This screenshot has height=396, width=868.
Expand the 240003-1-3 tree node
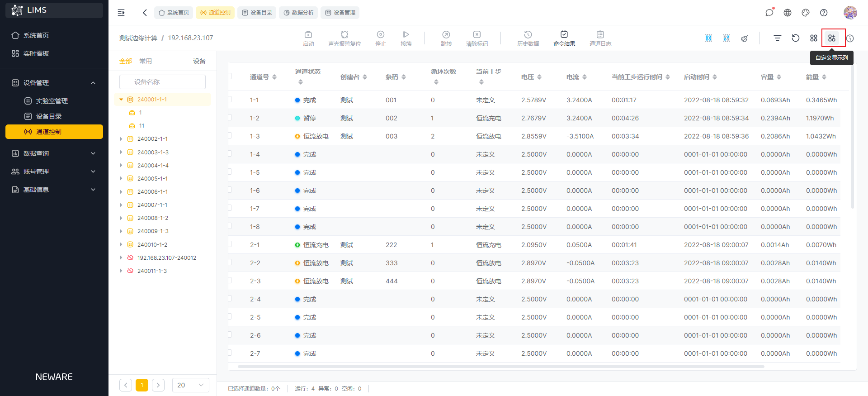coord(121,152)
